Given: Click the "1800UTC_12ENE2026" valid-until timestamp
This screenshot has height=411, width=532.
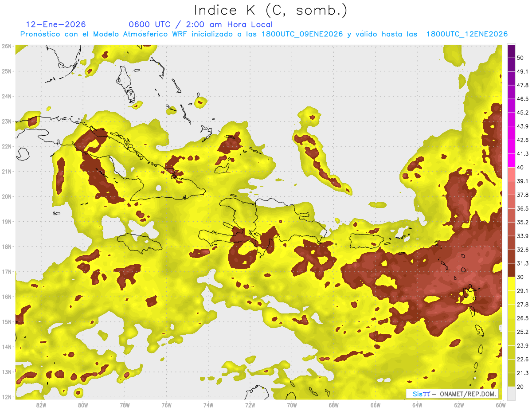Looking at the screenshot, I should point(467,34).
